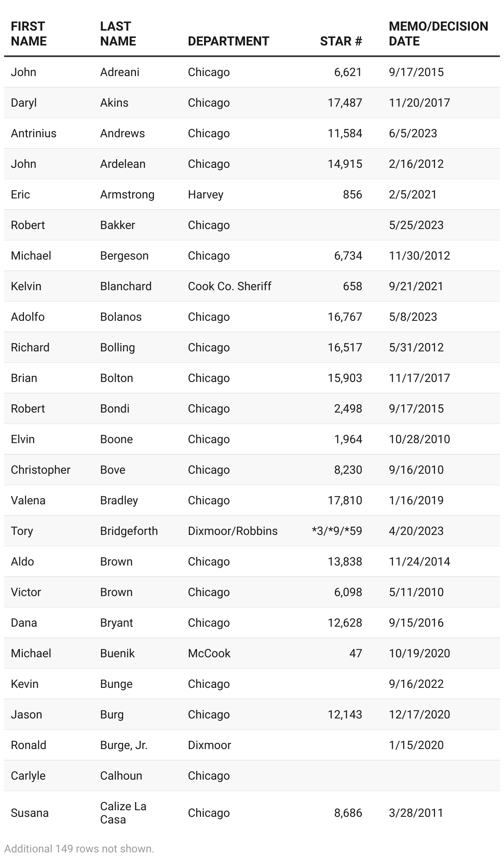
Task: Select the McCook department cell
Action: click(x=209, y=653)
